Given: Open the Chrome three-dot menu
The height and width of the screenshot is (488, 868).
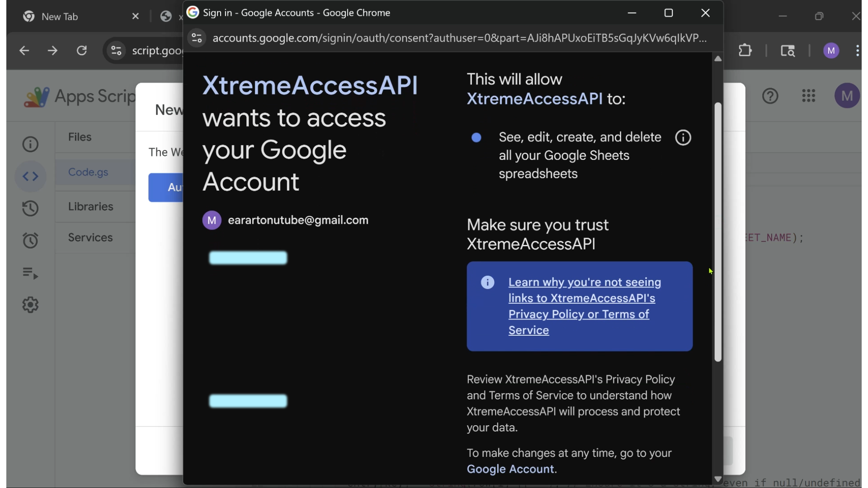Looking at the screenshot, I should click(x=857, y=51).
